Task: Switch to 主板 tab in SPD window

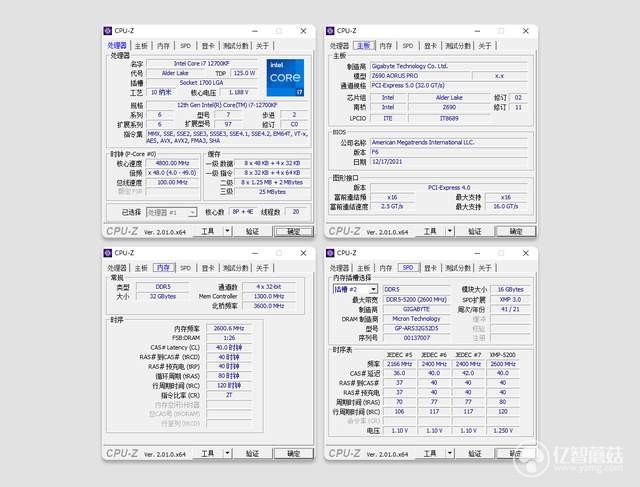Action: click(364, 268)
